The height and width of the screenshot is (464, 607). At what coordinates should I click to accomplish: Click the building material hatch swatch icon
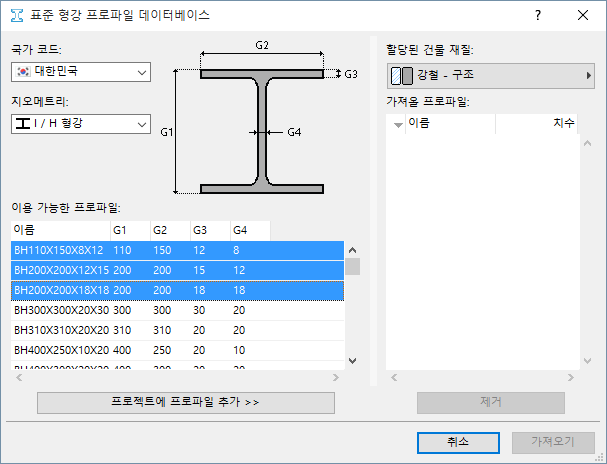[x=401, y=76]
